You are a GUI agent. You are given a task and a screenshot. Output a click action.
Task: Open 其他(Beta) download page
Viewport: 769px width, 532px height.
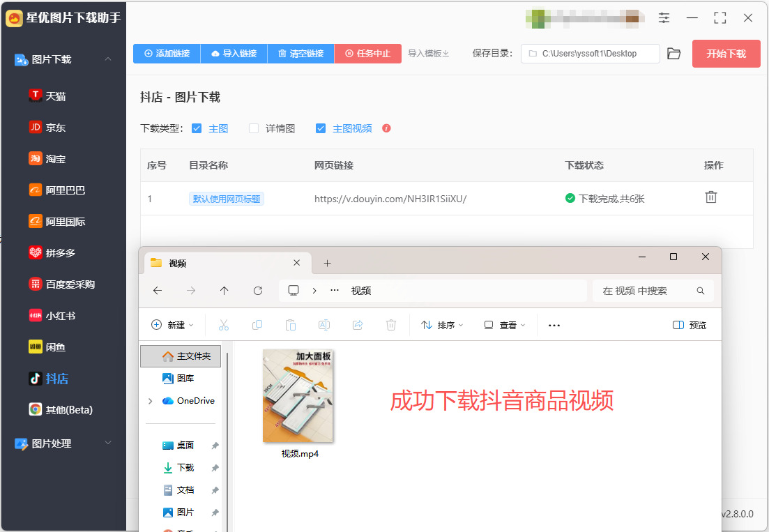61,410
